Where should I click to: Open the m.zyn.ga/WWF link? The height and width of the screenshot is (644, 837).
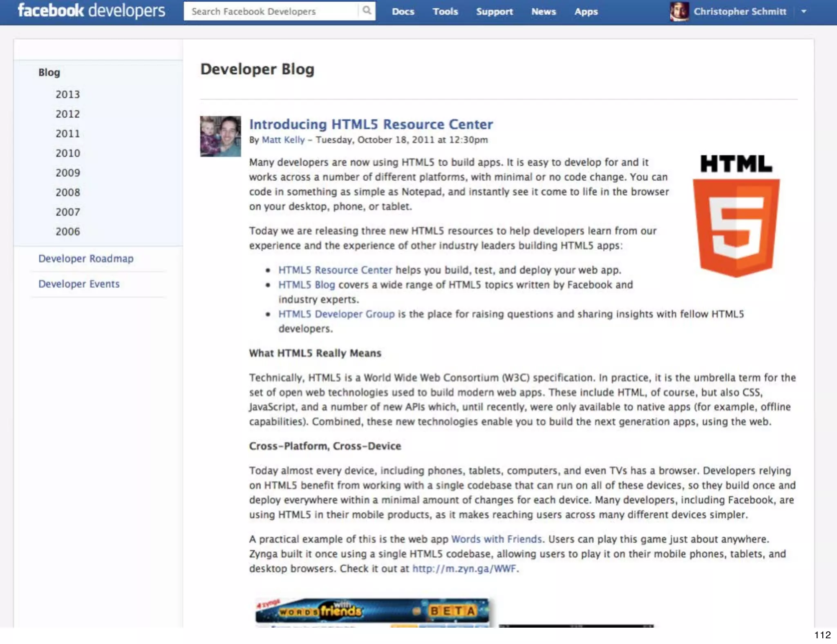point(464,569)
